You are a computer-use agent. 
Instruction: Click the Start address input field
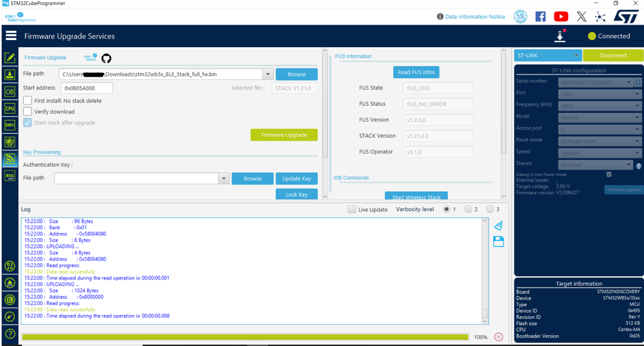click(86, 88)
